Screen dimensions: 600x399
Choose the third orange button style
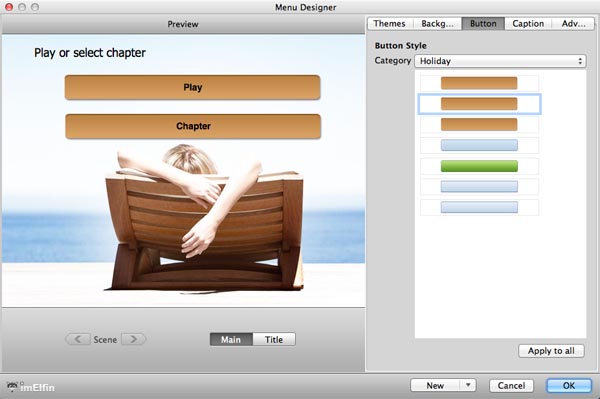point(479,124)
